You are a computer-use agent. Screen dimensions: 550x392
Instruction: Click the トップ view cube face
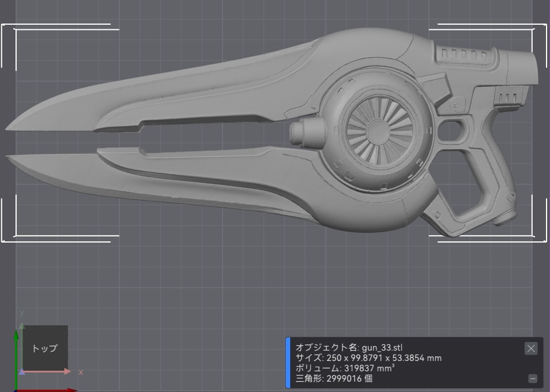tap(45, 348)
